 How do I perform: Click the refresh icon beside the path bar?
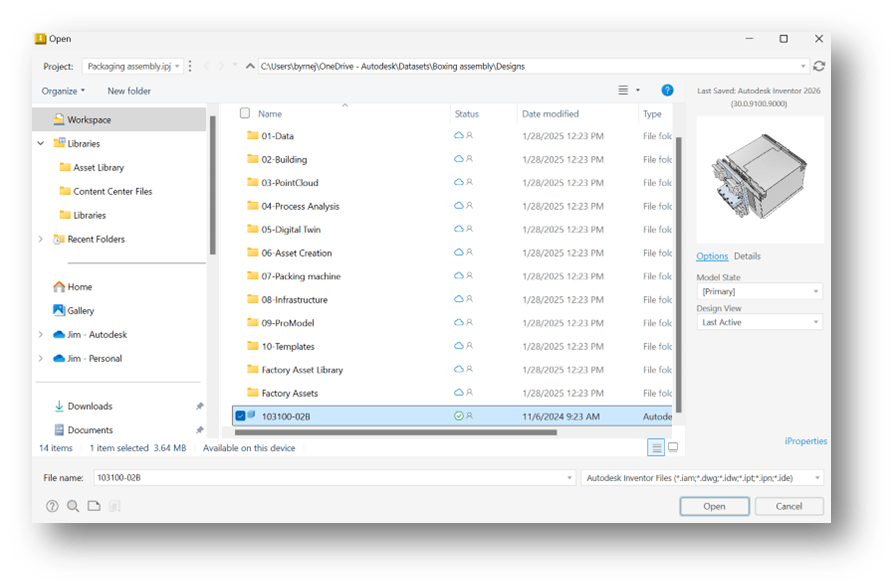point(819,66)
